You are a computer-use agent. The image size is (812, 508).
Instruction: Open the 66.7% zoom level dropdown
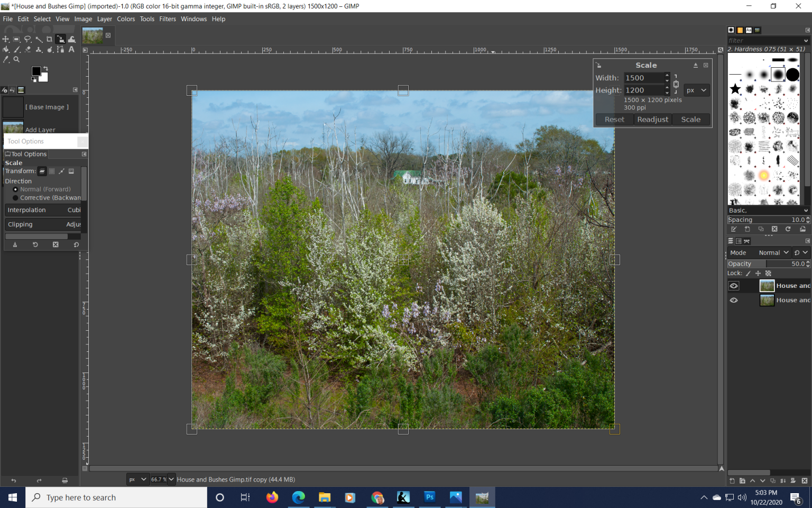click(x=162, y=479)
